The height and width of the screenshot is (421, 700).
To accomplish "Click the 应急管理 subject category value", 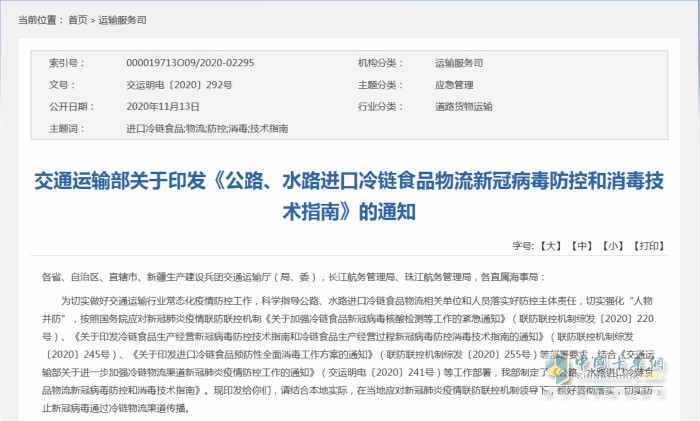I will coord(453,85).
